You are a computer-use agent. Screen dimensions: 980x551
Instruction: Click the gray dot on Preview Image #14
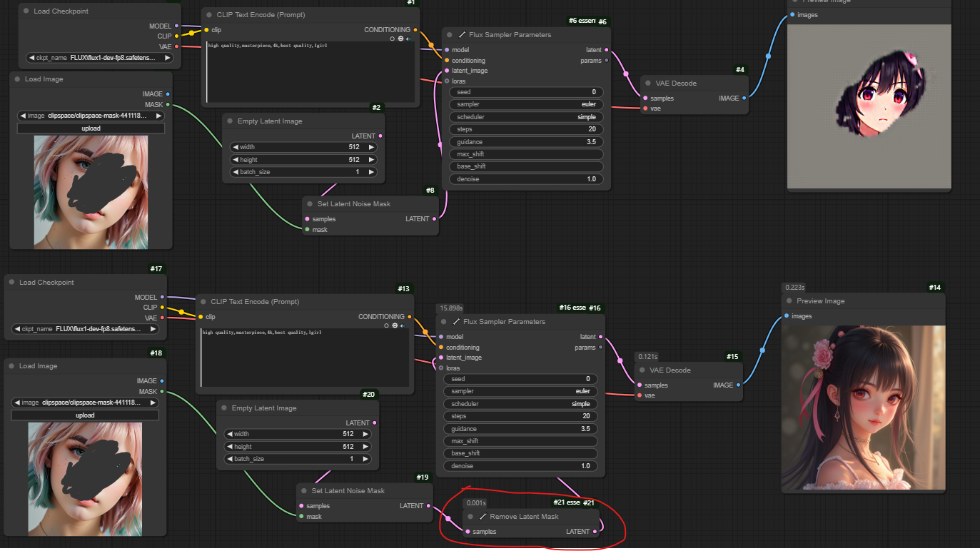(x=790, y=301)
